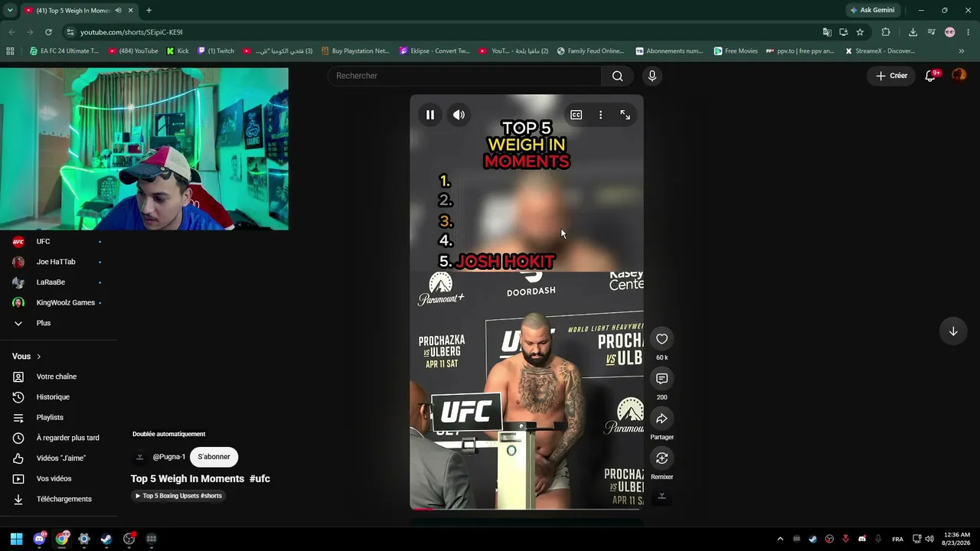Open YouTube notifications bell
Image resolution: width=980 pixels, height=551 pixels.
click(930, 76)
